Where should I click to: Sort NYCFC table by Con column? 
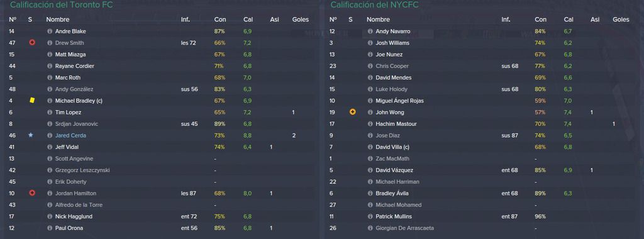(540, 19)
